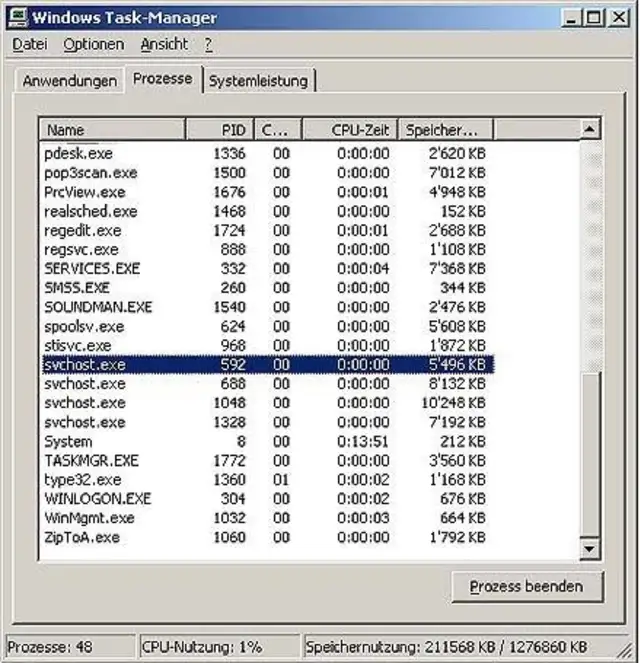Select the WinMgmt.exe process
Image resolution: width=640 pixels, height=663 pixels.
[268, 518]
